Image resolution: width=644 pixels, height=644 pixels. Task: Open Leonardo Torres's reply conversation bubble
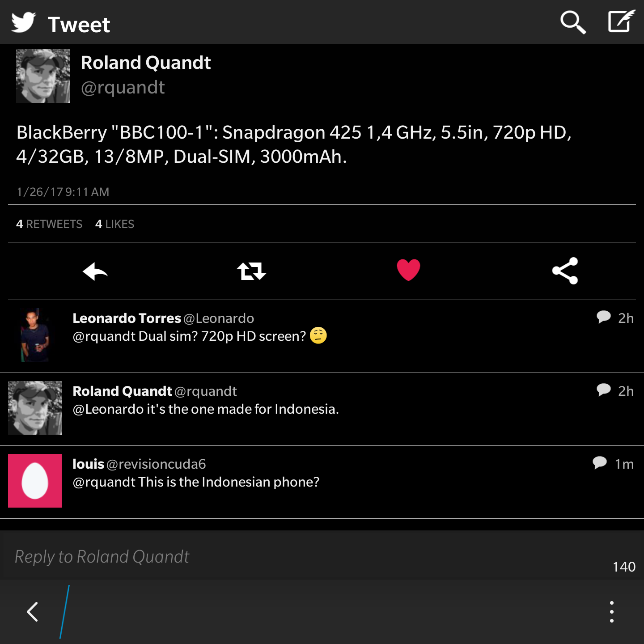604,317
